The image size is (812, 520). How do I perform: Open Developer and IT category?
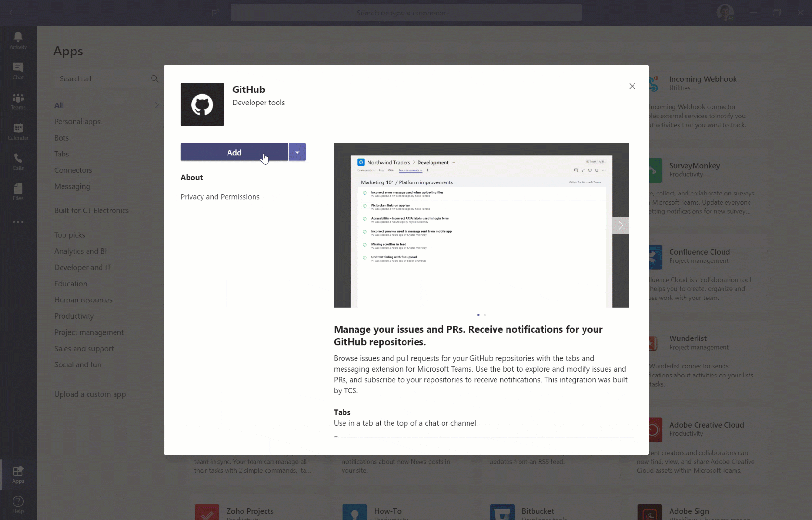tap(83, 267)
